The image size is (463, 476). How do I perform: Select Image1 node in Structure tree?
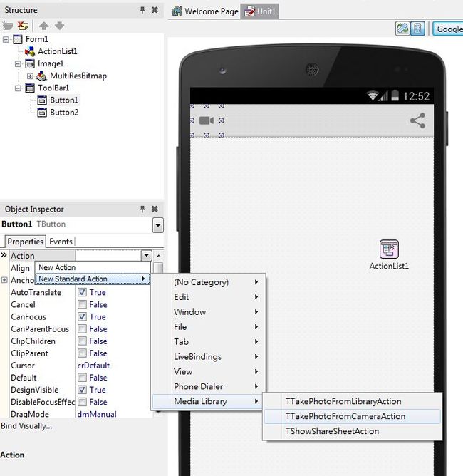click(51, 63)
